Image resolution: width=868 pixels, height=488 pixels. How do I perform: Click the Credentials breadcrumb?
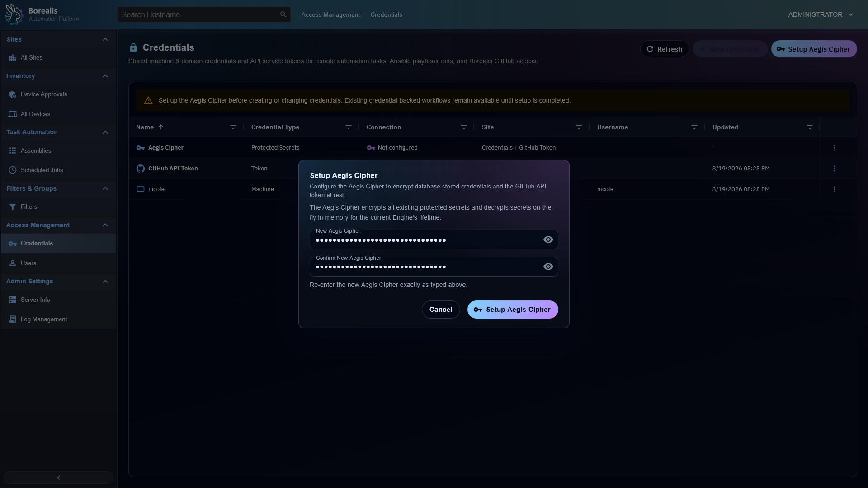coord(386,14)
